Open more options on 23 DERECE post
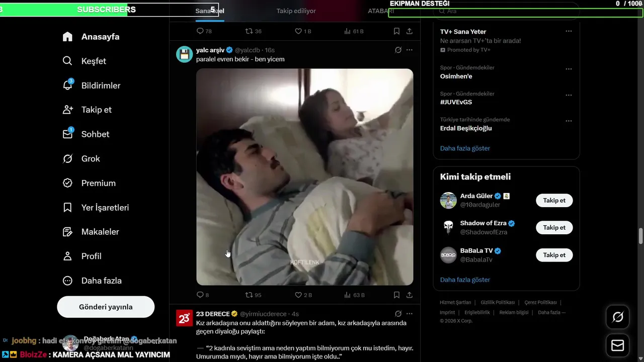Viewport: 644px width, 362px height. click(x=410, y=314)
